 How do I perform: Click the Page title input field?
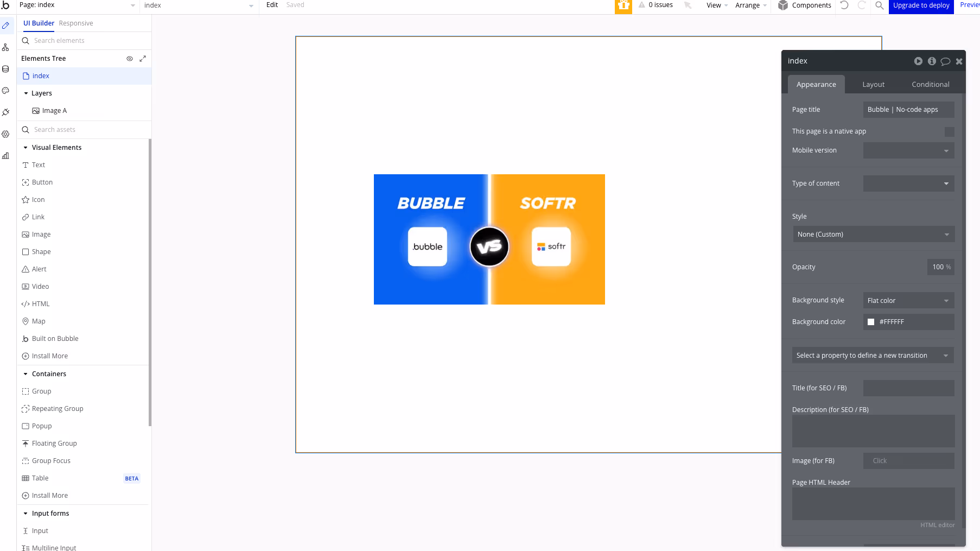tap(908, 110)
